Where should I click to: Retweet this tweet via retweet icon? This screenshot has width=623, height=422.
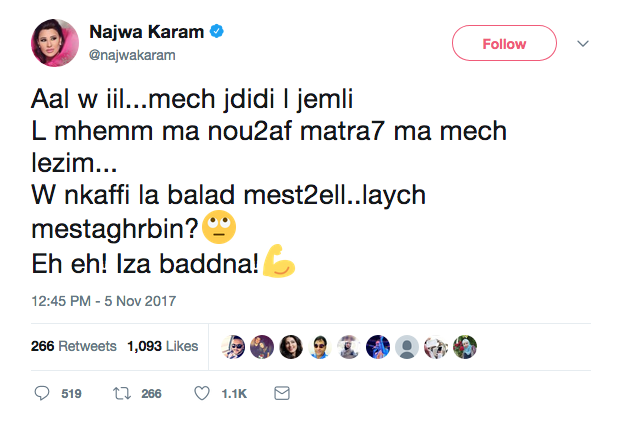click(123, 394)
